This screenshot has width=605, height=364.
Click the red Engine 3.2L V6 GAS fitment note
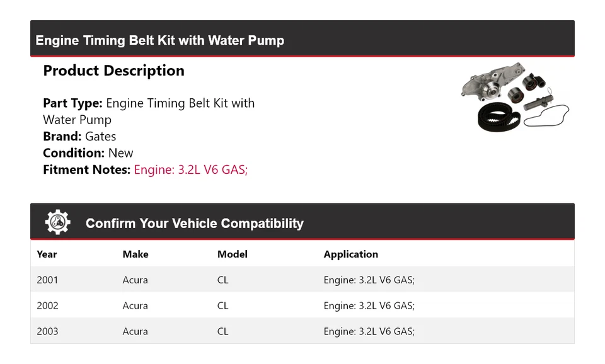pos(190,169)
